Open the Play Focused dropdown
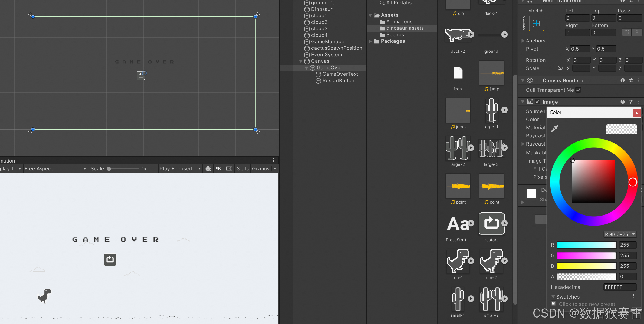Screen dimensions: 644x324 tap(180, 168)
